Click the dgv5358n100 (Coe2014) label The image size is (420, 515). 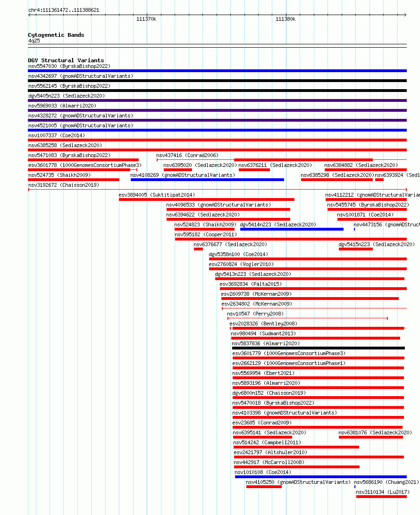coord(239,254)
